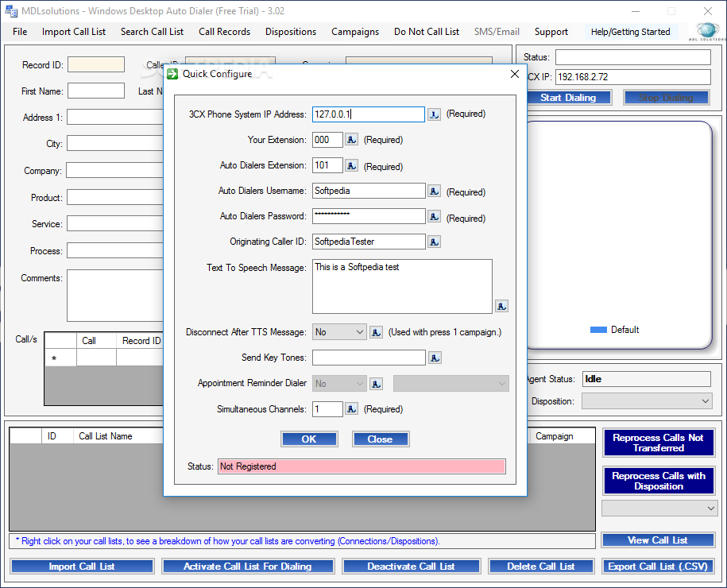The width and height of the screenshot is (727, 588).
Task: Click the Stop Dialing button
Action: [x=667, y=98]
